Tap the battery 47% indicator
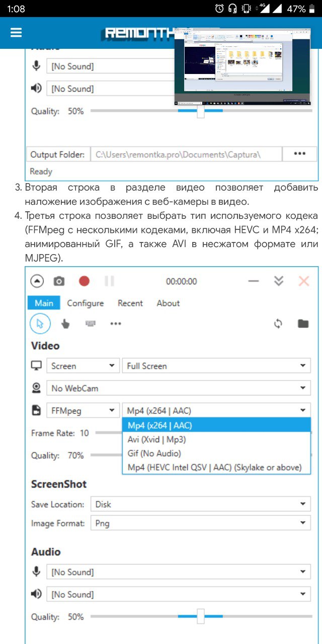 301,9
